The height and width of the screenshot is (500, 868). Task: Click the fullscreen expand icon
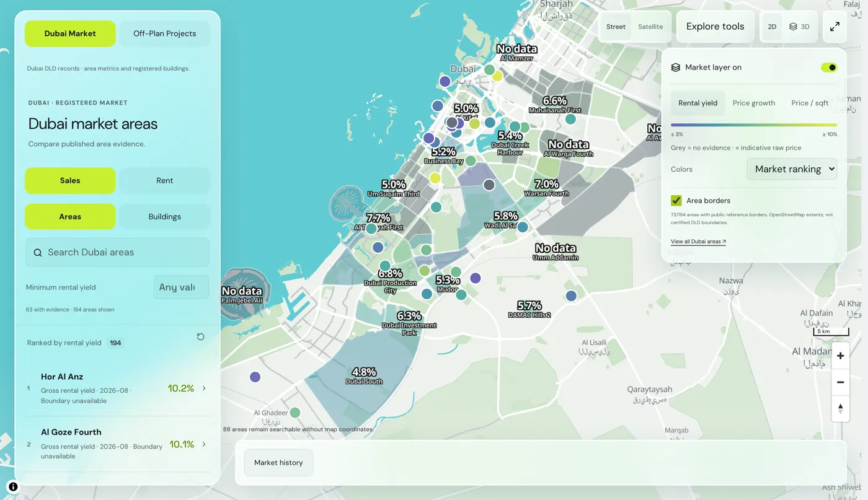coord(835,27)
